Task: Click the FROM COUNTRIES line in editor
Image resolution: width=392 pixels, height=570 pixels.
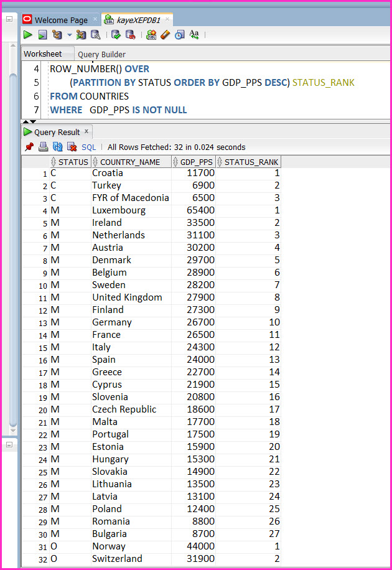Action: click(89, 96)
